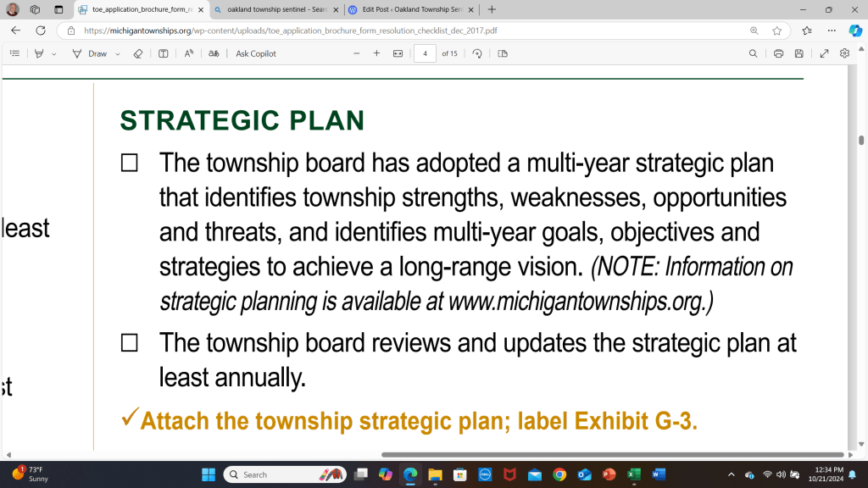Expand the Draw tool options arrow

click(x=118, y=53)
